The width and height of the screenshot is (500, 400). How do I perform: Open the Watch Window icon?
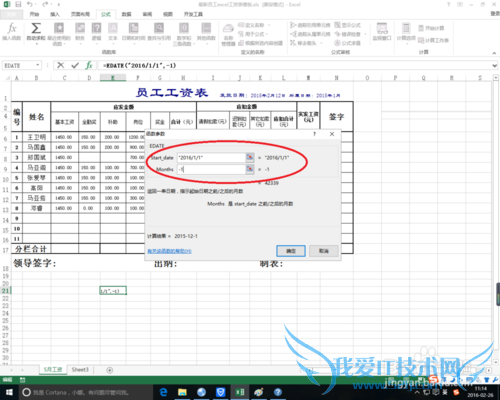[382, 28]
